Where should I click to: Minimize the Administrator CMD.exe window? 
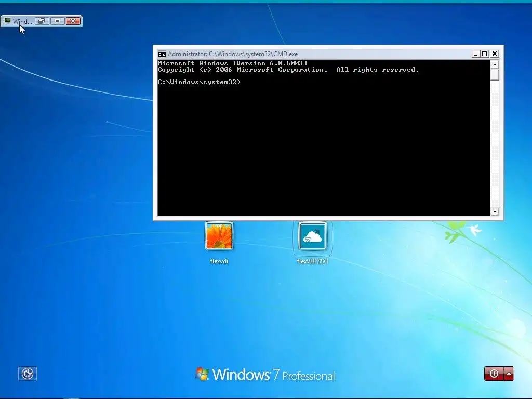(x=476, y=54)
